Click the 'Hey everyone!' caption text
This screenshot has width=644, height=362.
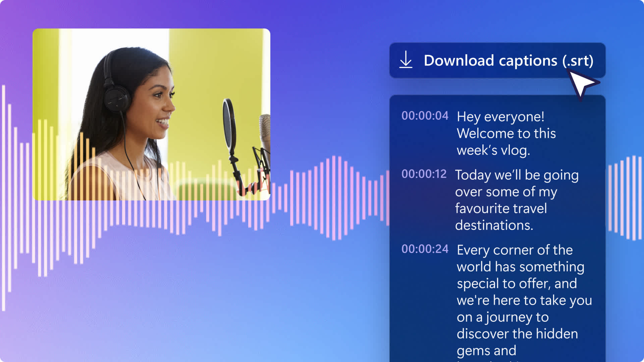click(x=500, y=117)
